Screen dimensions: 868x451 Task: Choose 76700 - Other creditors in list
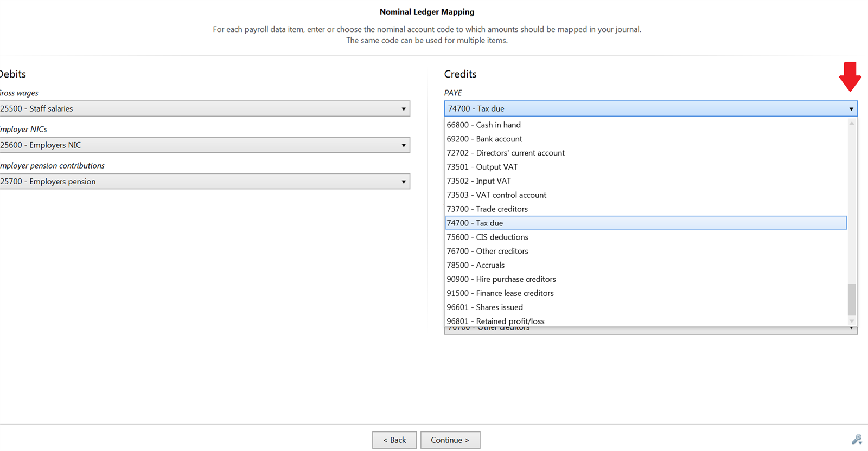pos(646,251)
